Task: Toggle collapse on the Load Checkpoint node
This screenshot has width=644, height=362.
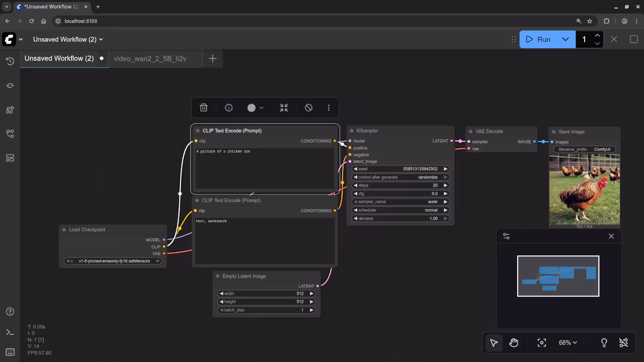Action: click(x=64, y=230)
